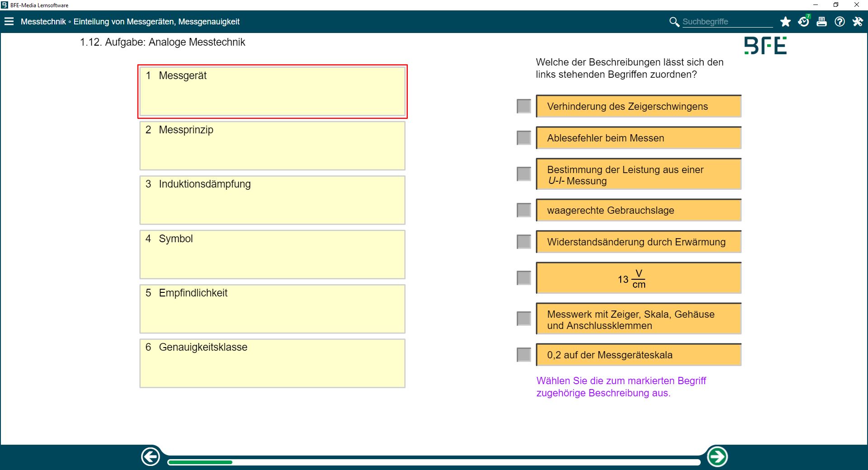
Task: Open the hamburger navigation menu
Action: pos(9,21)
